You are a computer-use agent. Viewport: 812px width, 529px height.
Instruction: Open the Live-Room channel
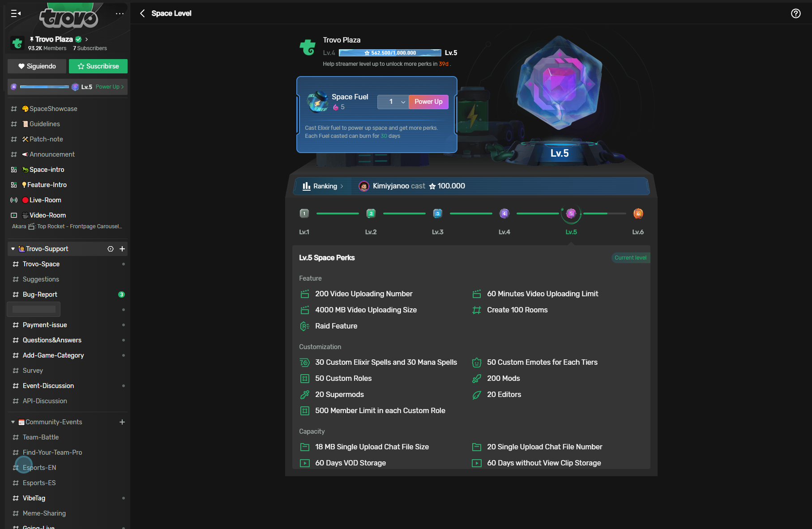click(45, 200)
